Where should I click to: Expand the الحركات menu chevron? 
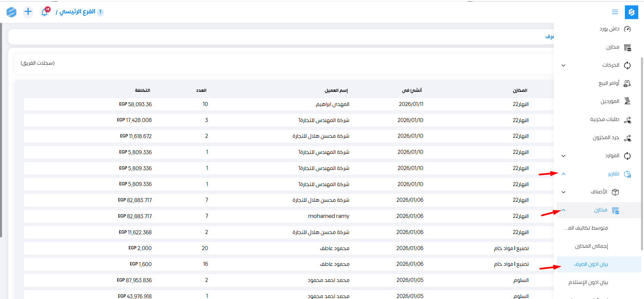563,65
